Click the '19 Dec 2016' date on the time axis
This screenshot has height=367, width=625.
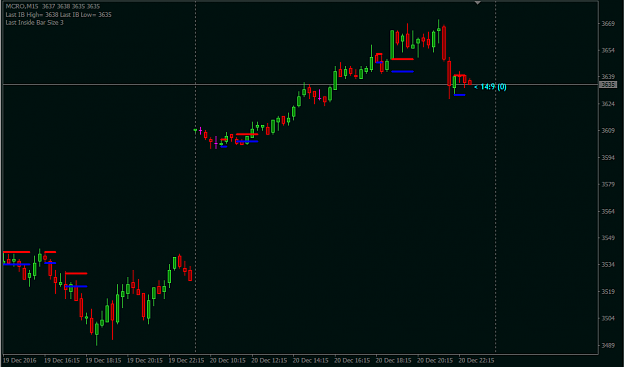[x=20, y=361]
